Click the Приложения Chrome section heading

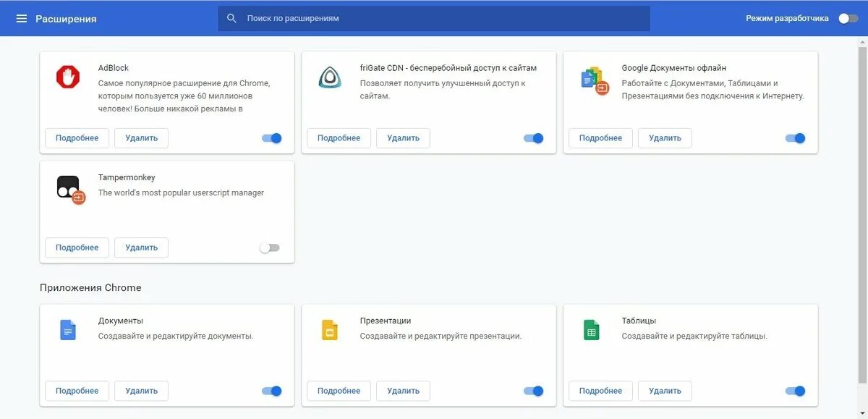pos(90,287)
